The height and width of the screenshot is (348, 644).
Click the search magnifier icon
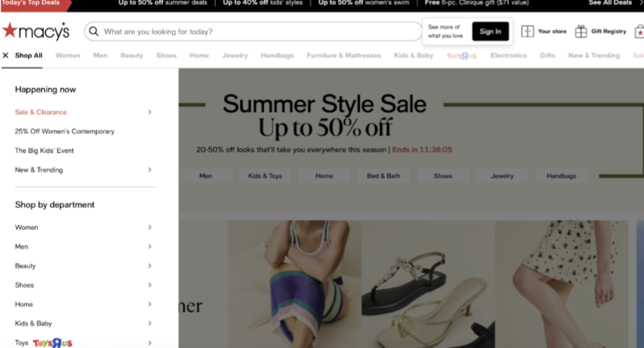(x=94, y=31)
